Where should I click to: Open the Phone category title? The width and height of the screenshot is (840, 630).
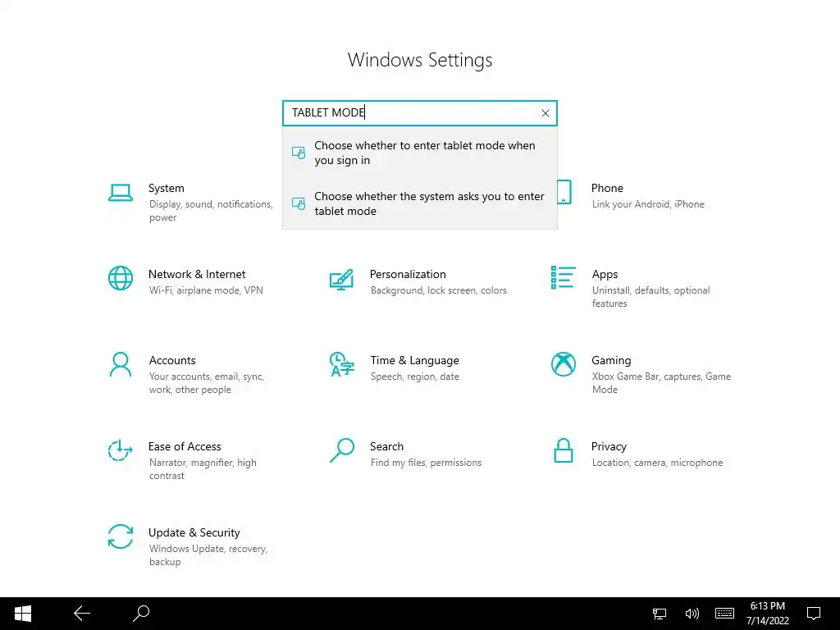(607, 188)
